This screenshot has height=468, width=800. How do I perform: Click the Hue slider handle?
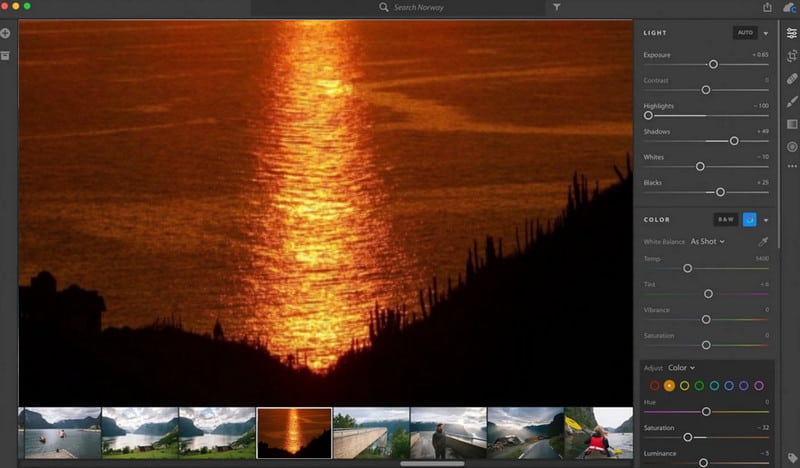pos(706,411)
